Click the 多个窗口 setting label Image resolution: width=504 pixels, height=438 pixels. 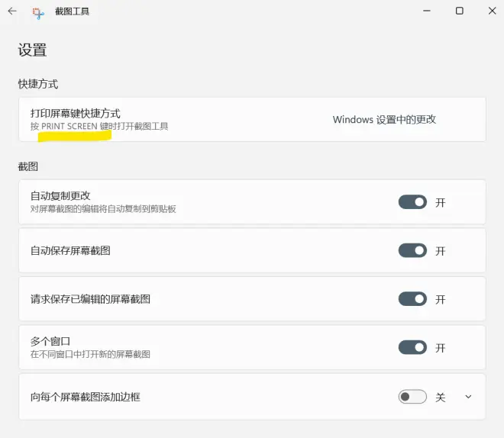point(50,341)
